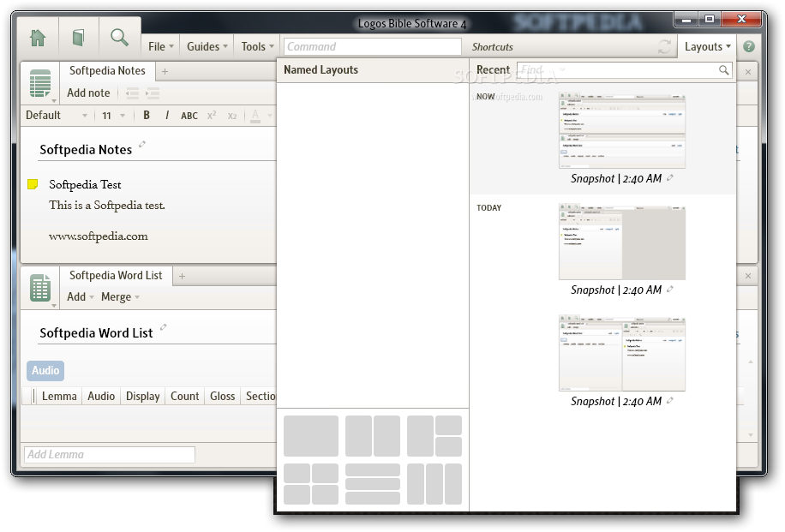Click the Named Layouts heading
This screenshot has height=532, width=785.
321,70
